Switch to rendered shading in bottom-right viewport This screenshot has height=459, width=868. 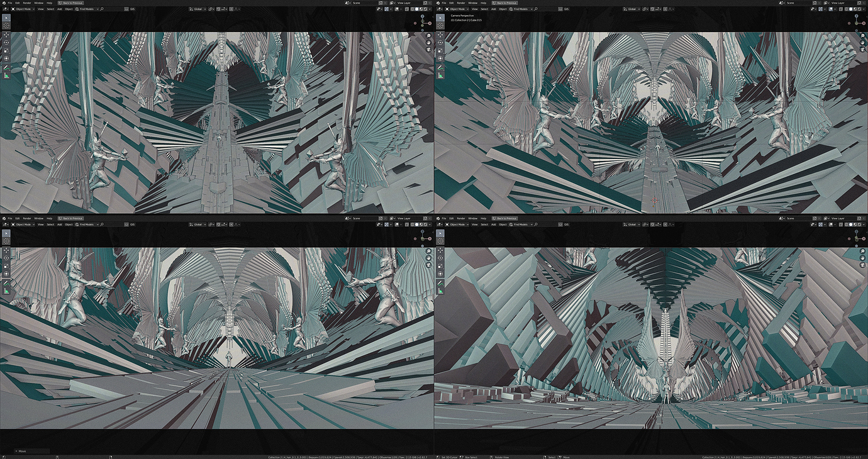coord(859,224)
